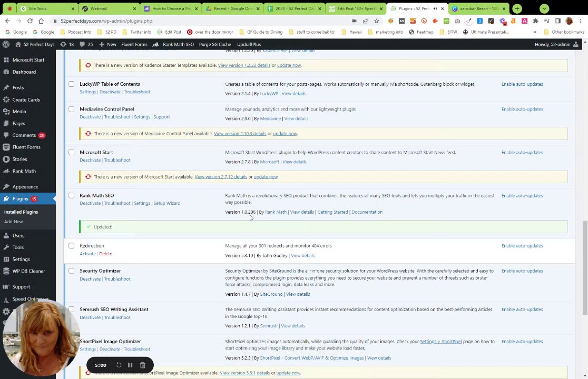Image resolution: width=588 pixels, height=379 pixels.
Task: Open WP DB Cleaner in the sidebar
Action: 28,271
